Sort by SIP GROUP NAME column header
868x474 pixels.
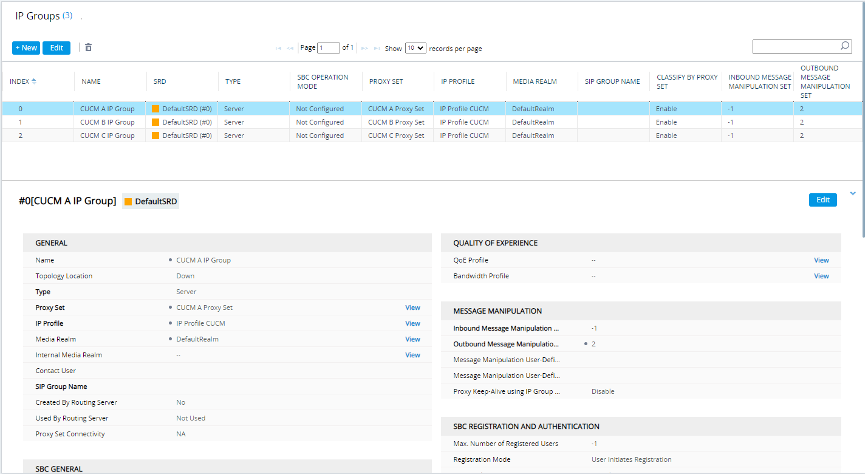tap(612, 81)
